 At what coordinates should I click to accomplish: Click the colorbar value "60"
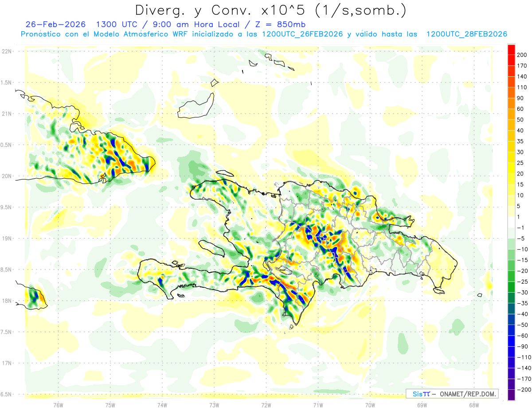coord(520,109)
